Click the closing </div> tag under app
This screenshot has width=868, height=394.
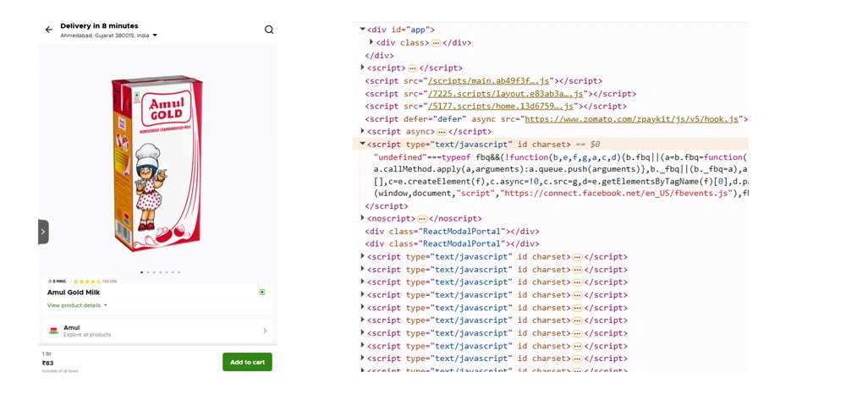click(379, 55)
